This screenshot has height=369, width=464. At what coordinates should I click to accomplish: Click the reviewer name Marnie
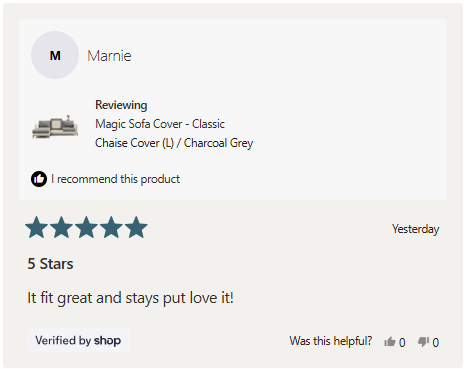[109, 56]
